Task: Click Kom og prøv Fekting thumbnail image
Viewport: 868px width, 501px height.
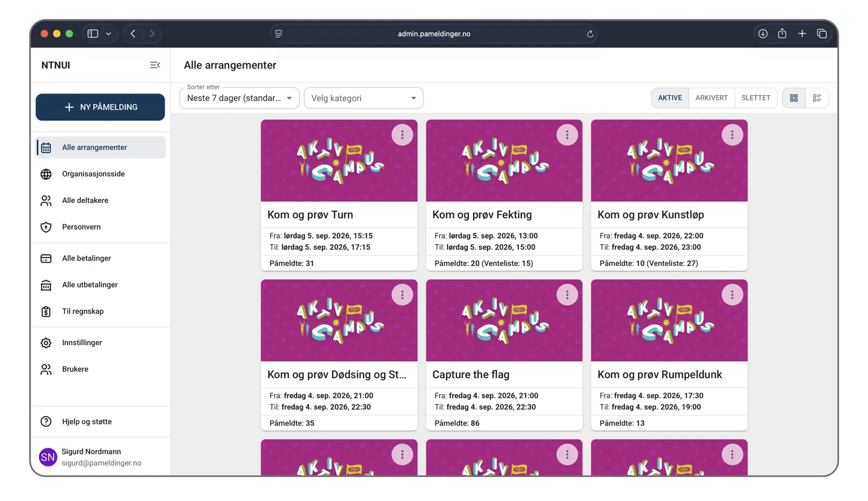Action: (x=504, y=161)
